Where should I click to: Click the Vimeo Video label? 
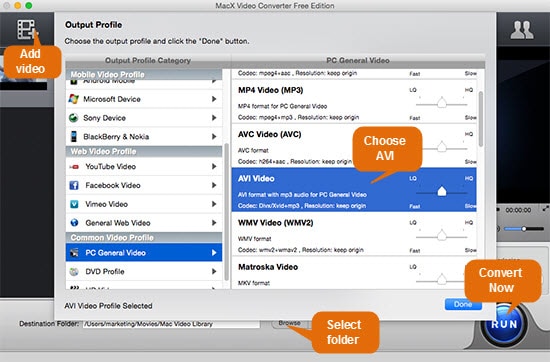107,204
